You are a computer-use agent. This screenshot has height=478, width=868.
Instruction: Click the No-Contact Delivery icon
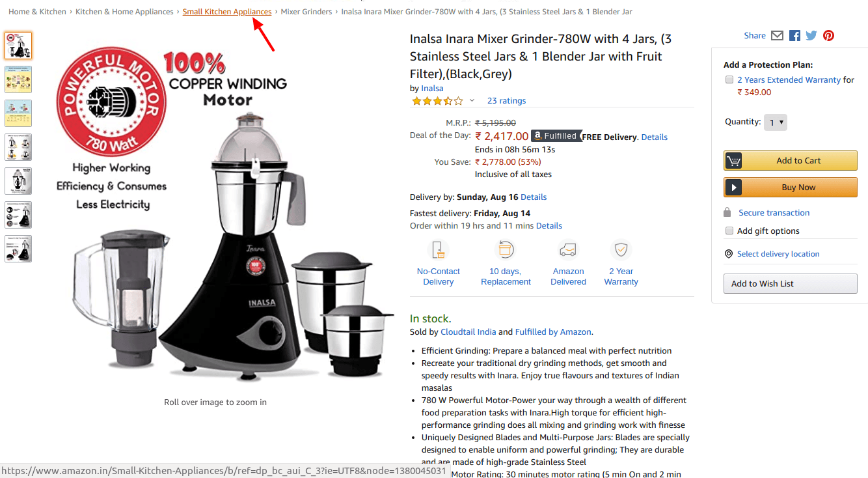[x=439, y=250]
